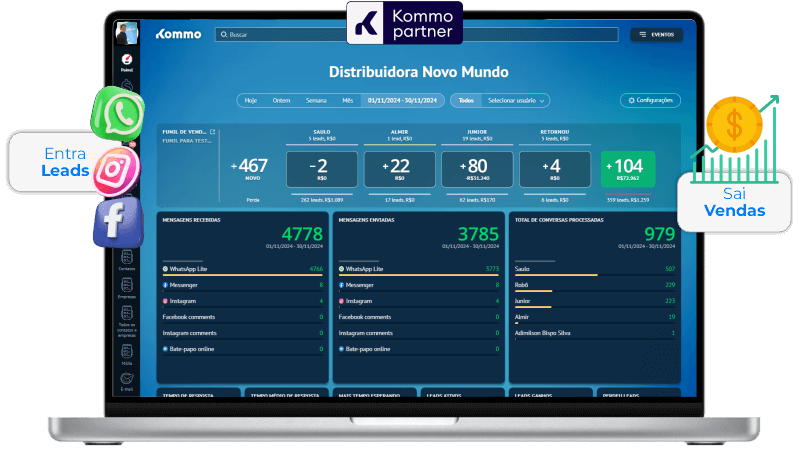
Task: Open the Painel dashboard sidebar icon
Action: pyautogui.click(x=127, y=62)
